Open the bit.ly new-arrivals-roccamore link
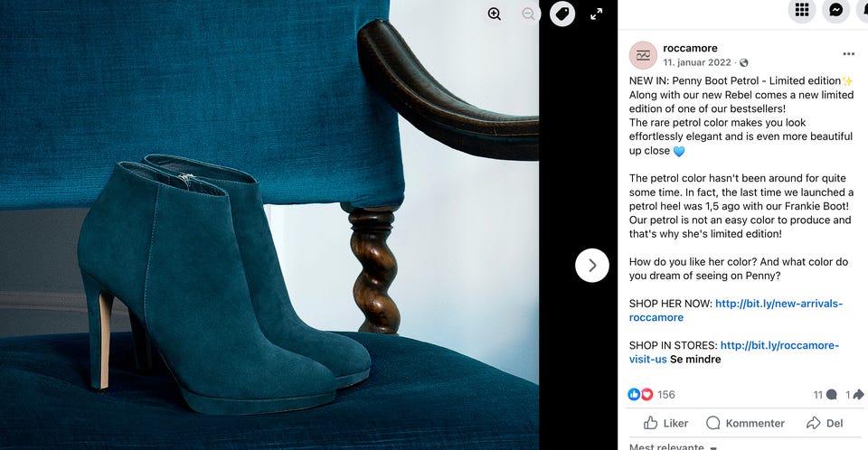Image resolution: width=868 pixels, height=450 pixels. point(736,311)
